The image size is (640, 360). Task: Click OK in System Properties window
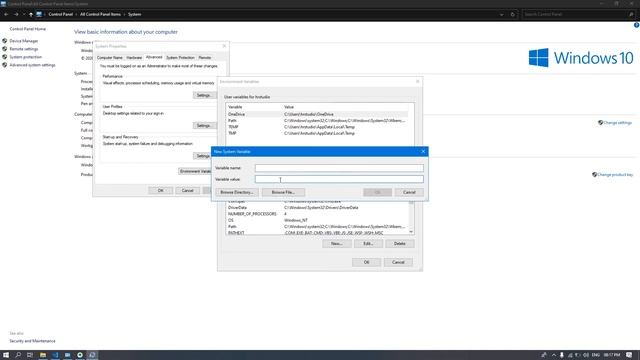coord(160,191)
